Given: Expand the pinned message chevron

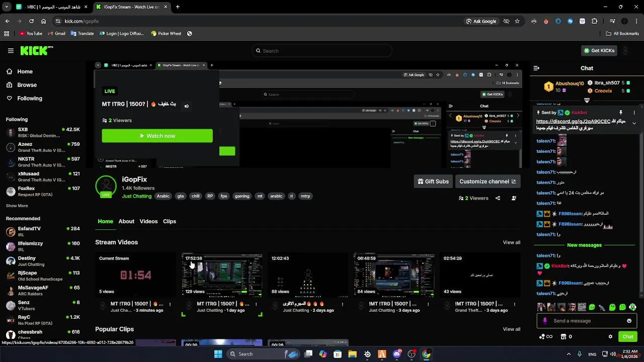Looking at the screenshot, I should point(634,123).
